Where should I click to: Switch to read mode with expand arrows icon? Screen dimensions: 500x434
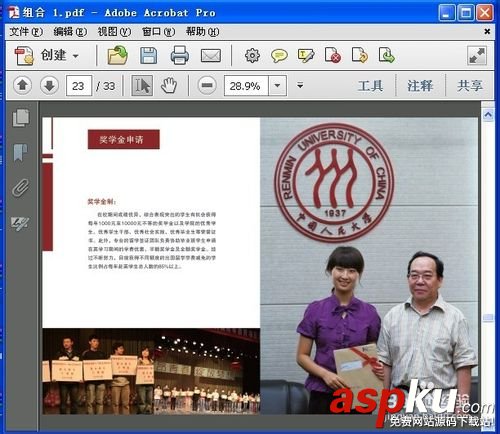[477, 56]
